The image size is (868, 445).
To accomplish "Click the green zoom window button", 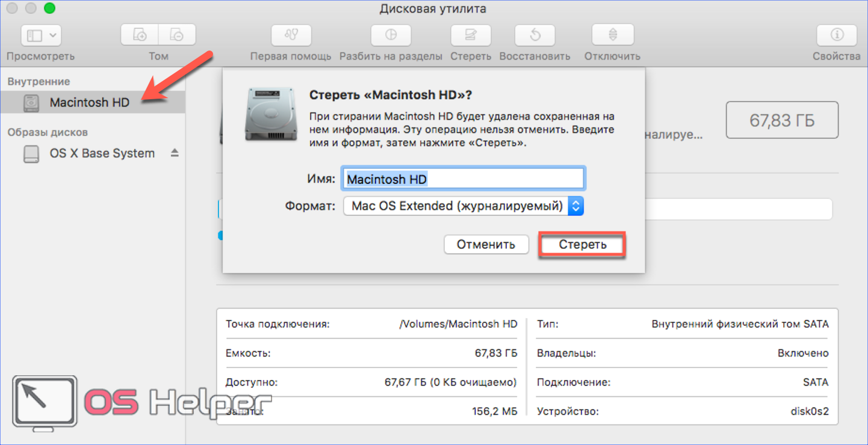I will 50,8.
